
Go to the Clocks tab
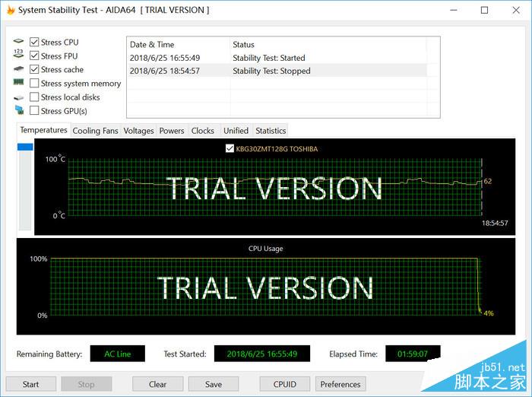(x=203, y=131)
